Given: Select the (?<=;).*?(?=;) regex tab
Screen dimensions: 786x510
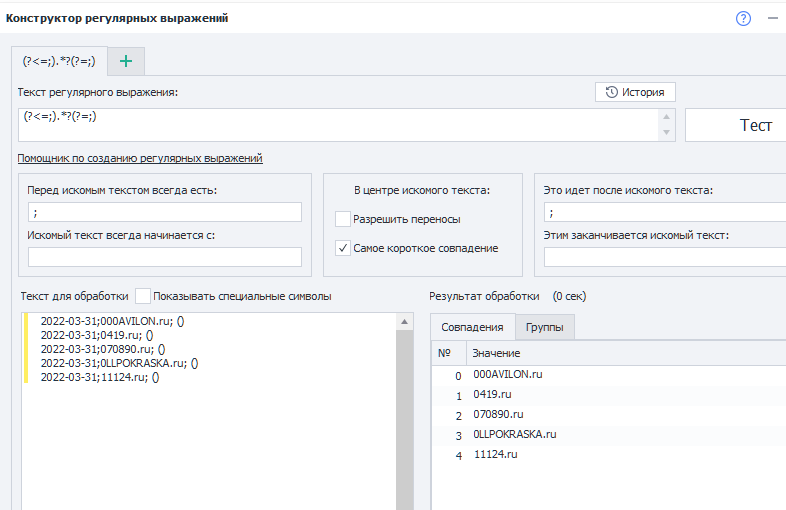Looking at the screenshot, I should (x=59, y=61).
